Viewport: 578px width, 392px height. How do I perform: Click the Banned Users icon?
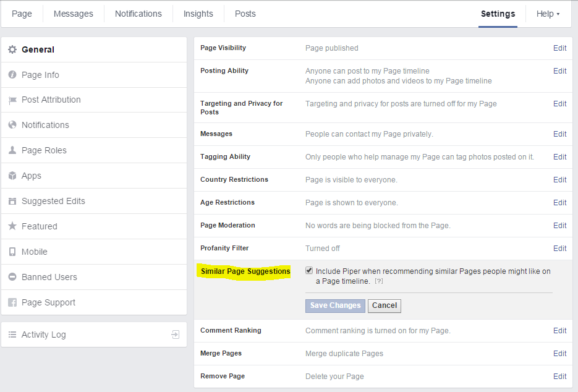pyautogui.click(x=12, y=277)
